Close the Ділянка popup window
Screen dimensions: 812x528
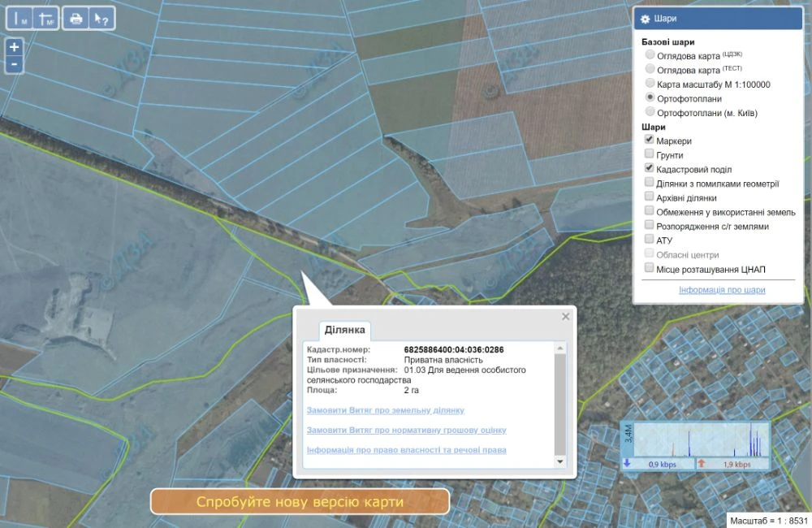click(565, 316)
